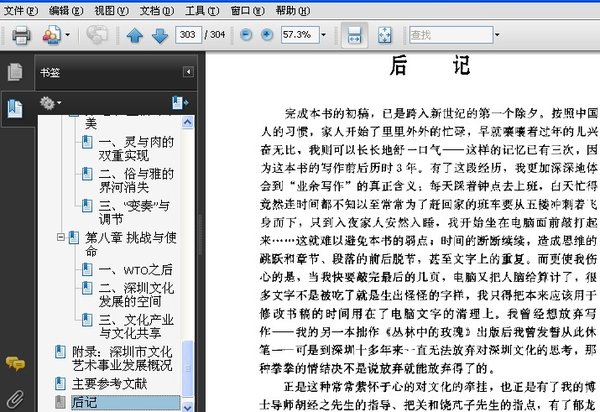Click bookmark icon beside 一、WTO之后

tap(87, 269)
